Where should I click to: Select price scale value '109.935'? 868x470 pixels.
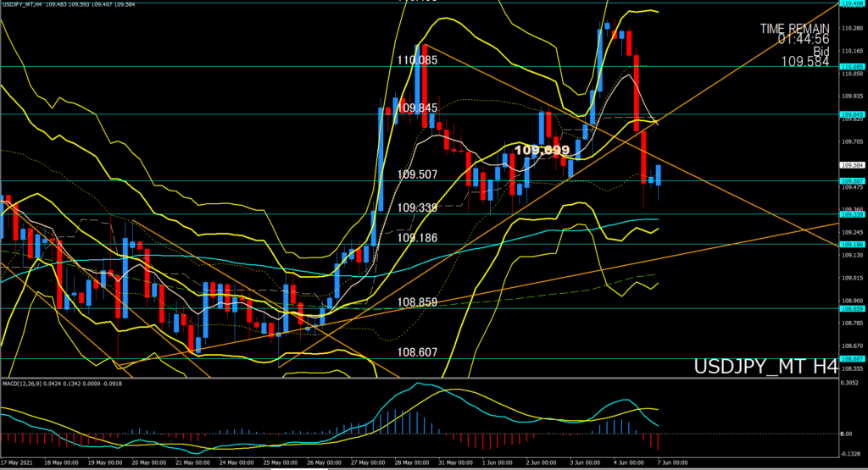(x=853, y=97)
